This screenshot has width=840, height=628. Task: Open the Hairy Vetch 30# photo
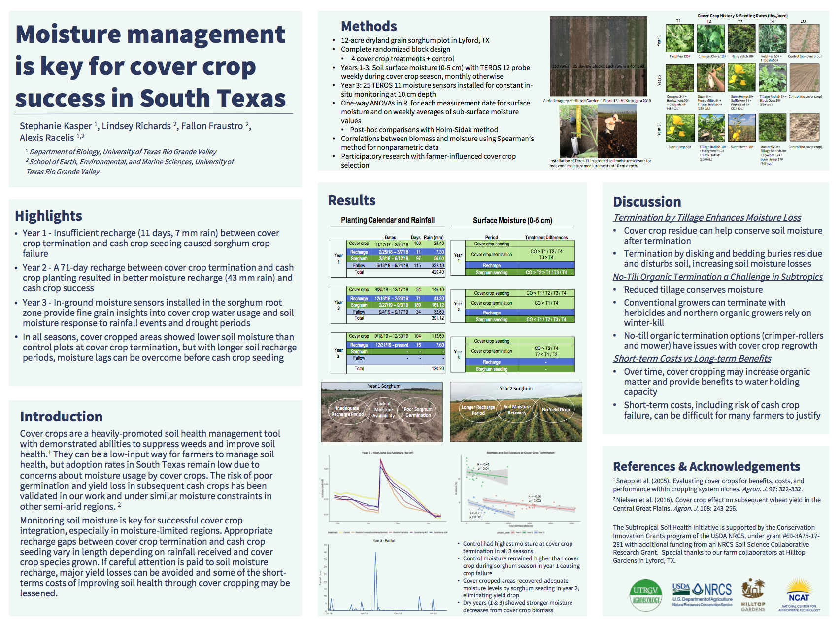741,38
